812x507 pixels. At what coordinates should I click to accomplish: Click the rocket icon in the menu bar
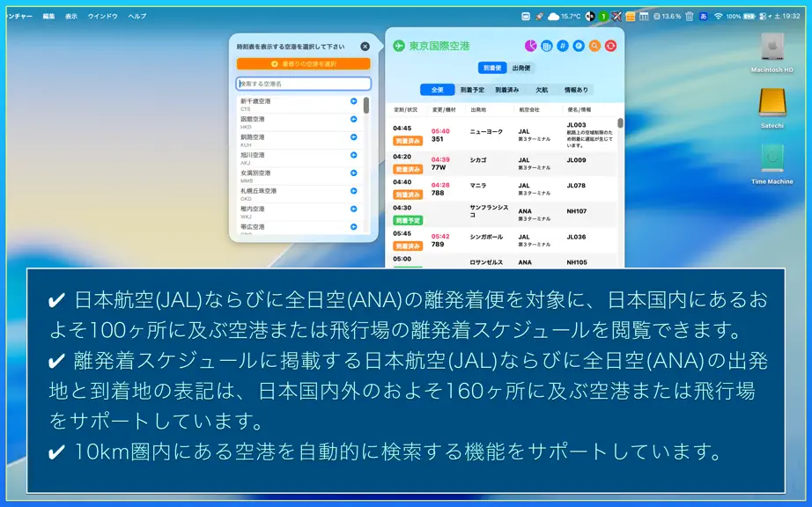pyautogui.click(x=540, y=17)
